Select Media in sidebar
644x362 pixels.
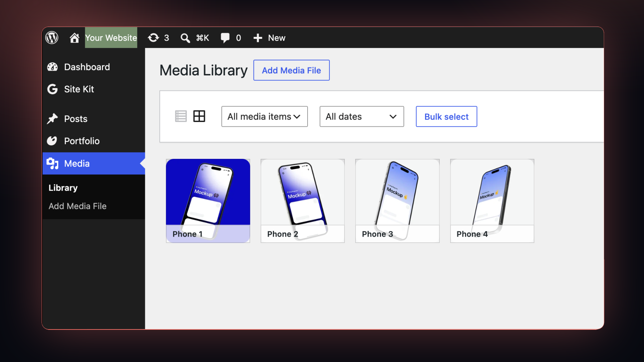tap(94, 164)
